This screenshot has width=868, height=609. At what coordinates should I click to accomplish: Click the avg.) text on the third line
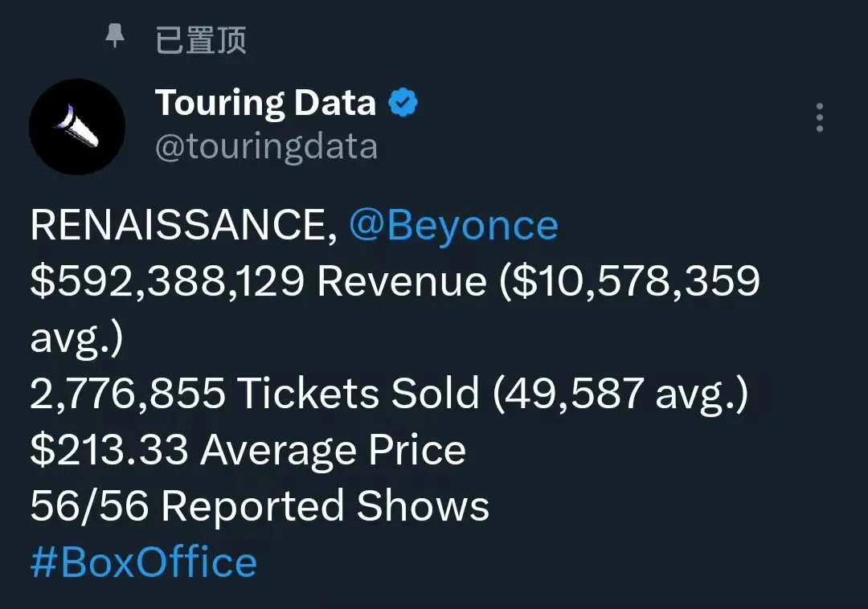76,338
